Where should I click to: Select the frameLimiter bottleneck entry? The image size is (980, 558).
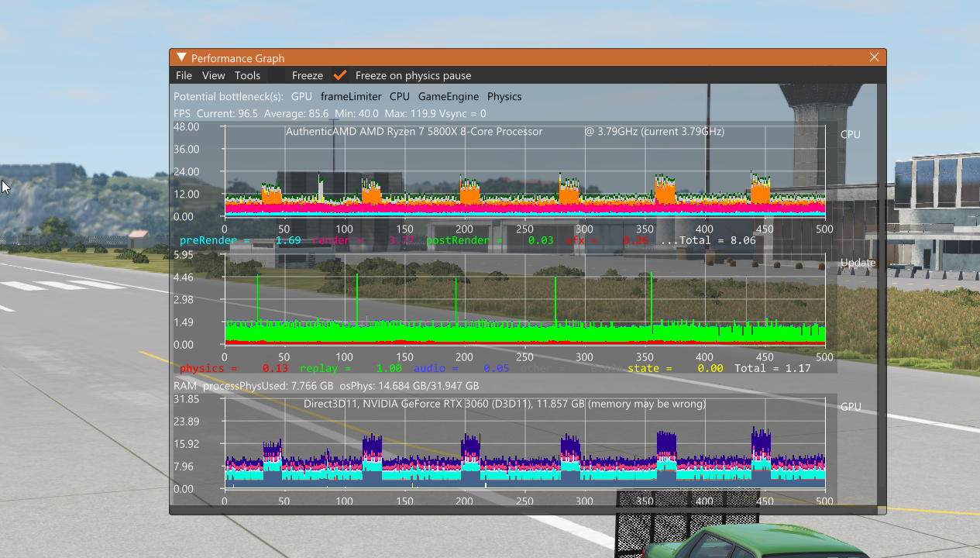pos(351,97)
